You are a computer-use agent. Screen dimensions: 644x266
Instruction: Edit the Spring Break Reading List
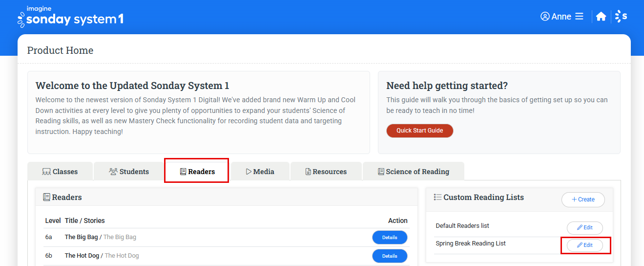pos(584,245)
